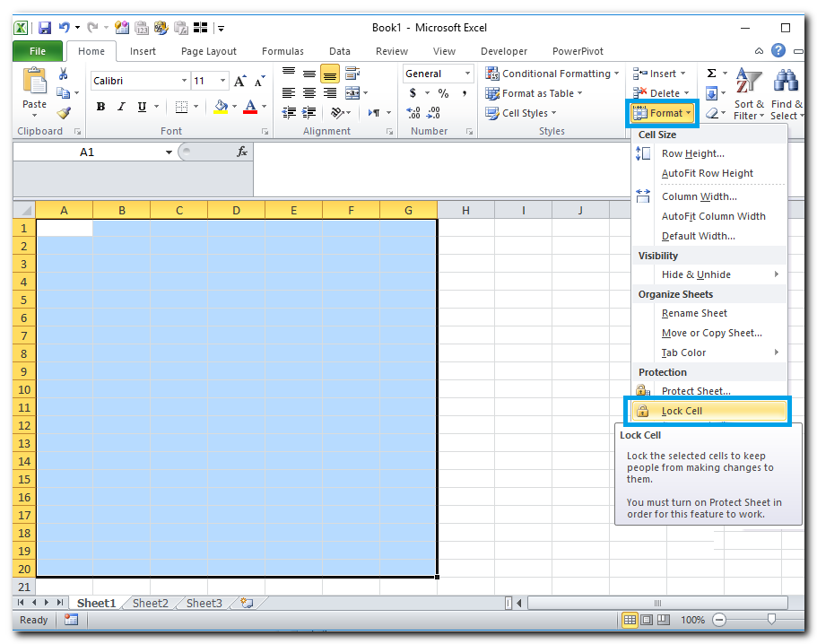The height and width of the screenshot is (644, 817).
Task: Open the green File button
Action: pos(38,51)
